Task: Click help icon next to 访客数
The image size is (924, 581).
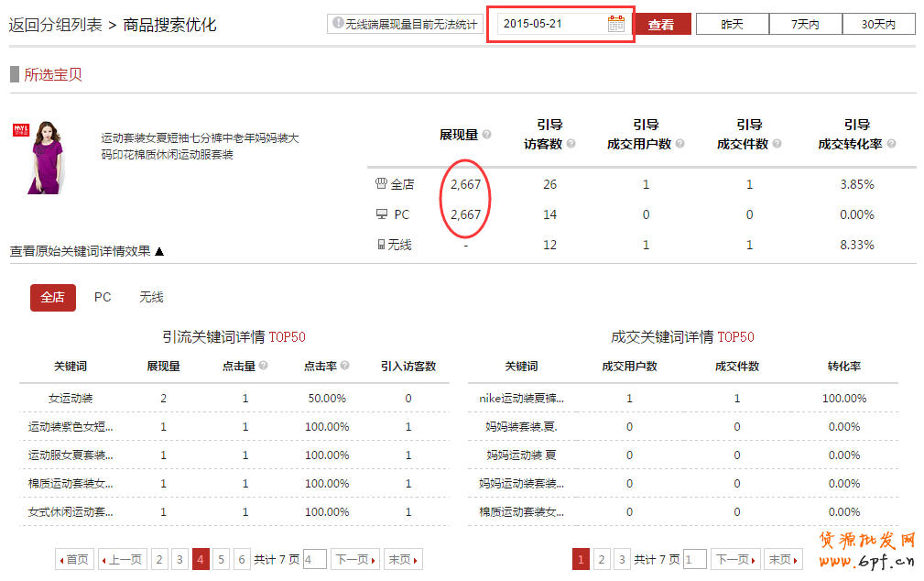Action: (x=571, y=144)
